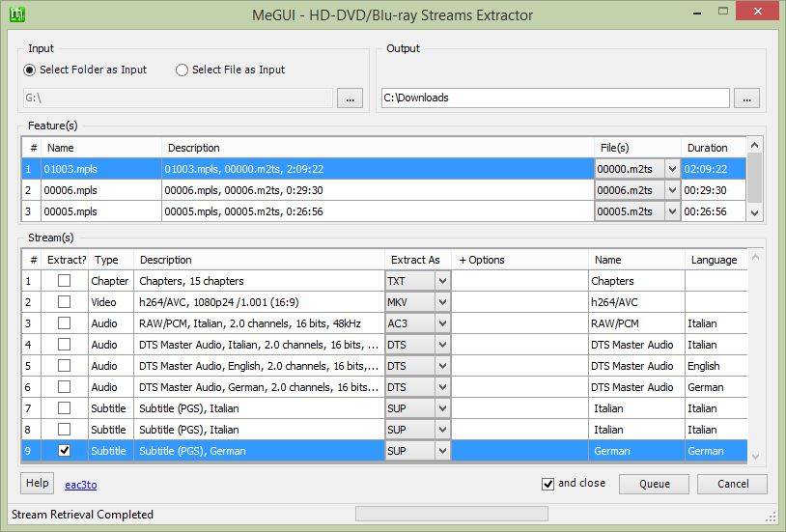Screen dimensions: 786x532
Task: Check Extract for RAW/PCM Italian audio
Action: [x=64, y=322]
